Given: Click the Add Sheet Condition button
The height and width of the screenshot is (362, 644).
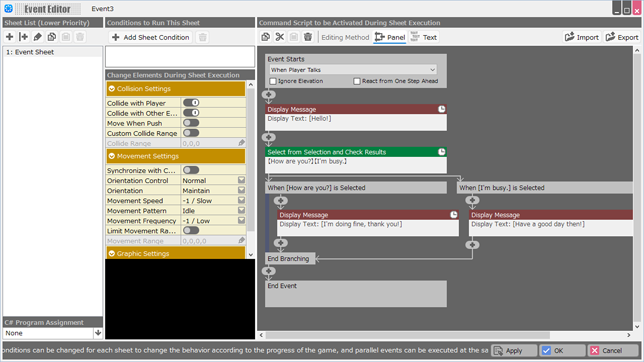Looking at the screenshot, I should [150, 37].
